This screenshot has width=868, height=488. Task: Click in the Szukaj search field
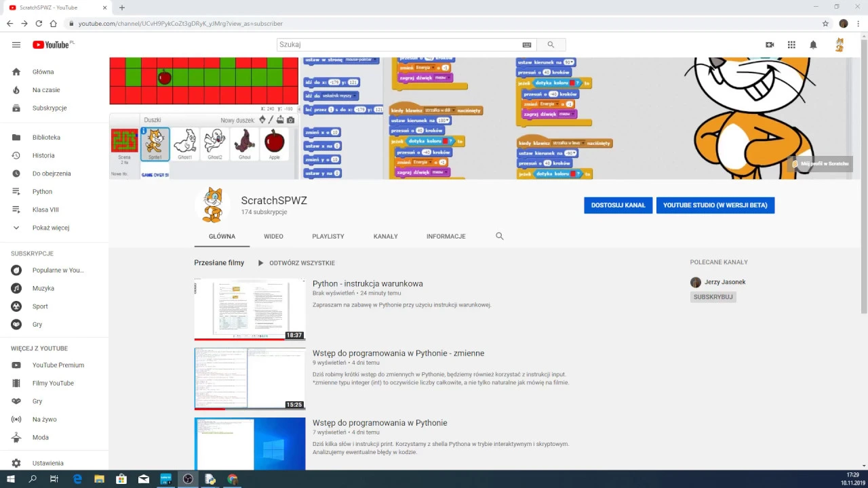tap(399, 45)
